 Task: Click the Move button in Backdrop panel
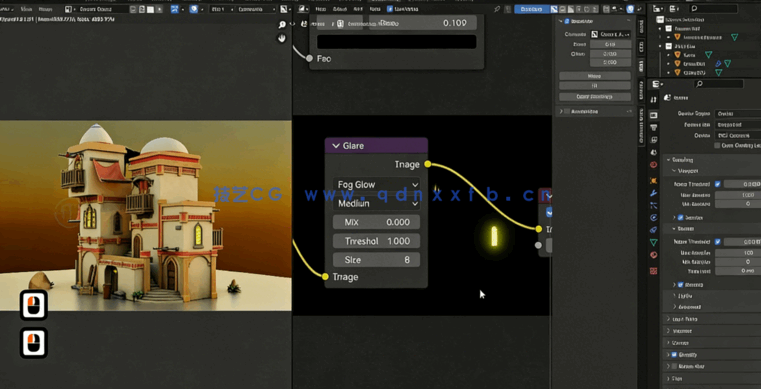point(595,76)
